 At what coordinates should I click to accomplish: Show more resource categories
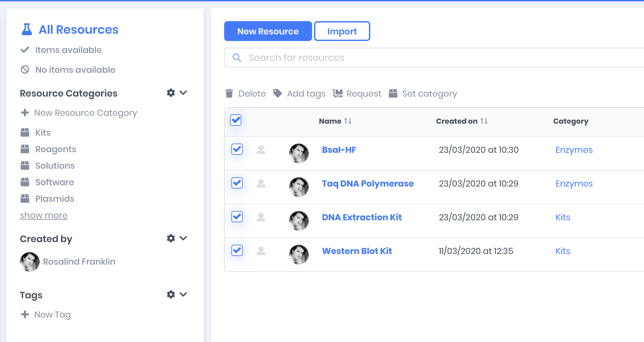pyautogui.click(x=44, y=215)
